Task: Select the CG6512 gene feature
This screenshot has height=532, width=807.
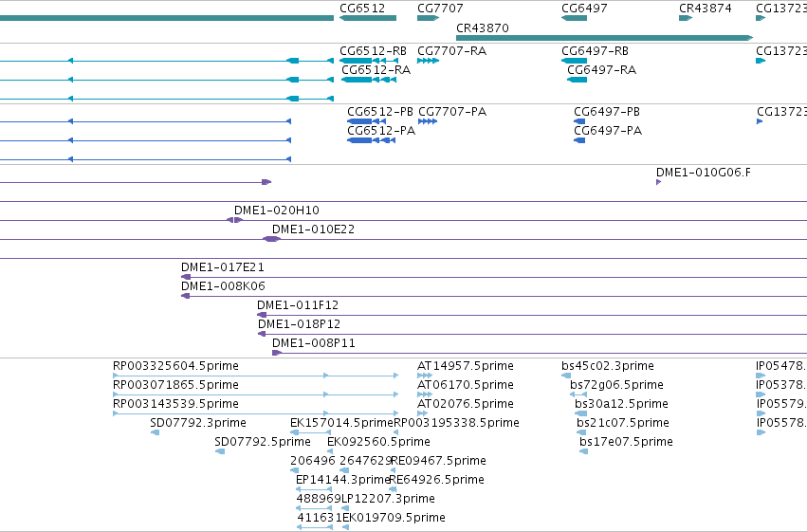Action: [x=368, y=18]
